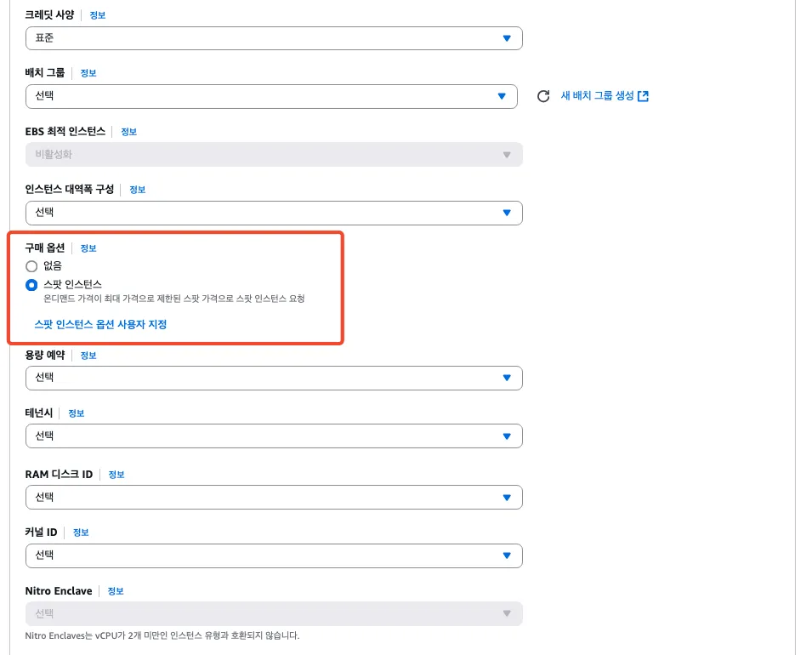Click the 스팟 인스턴스 description text

click(174, 299)
